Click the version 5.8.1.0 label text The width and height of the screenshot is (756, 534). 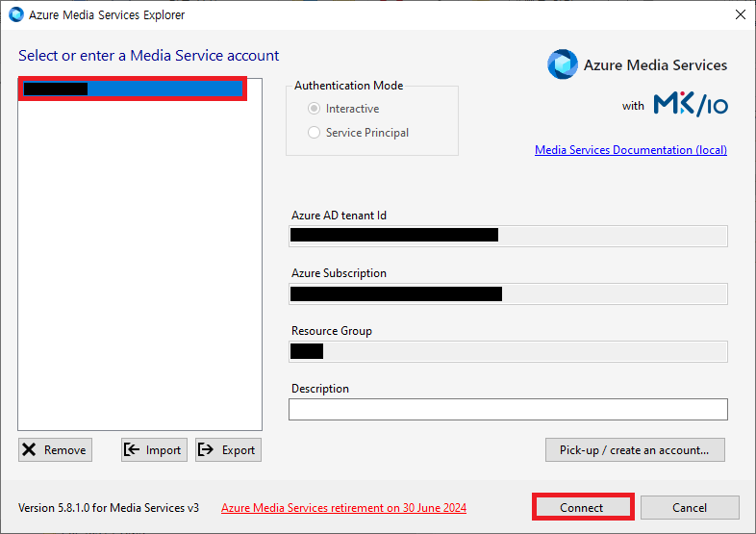pos(109,508)
